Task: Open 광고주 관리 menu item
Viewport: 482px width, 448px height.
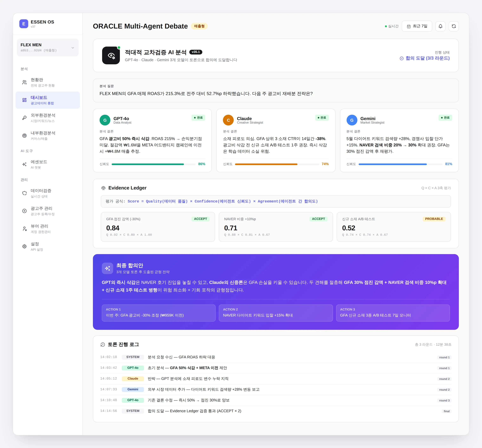Action: click(48, 211)
